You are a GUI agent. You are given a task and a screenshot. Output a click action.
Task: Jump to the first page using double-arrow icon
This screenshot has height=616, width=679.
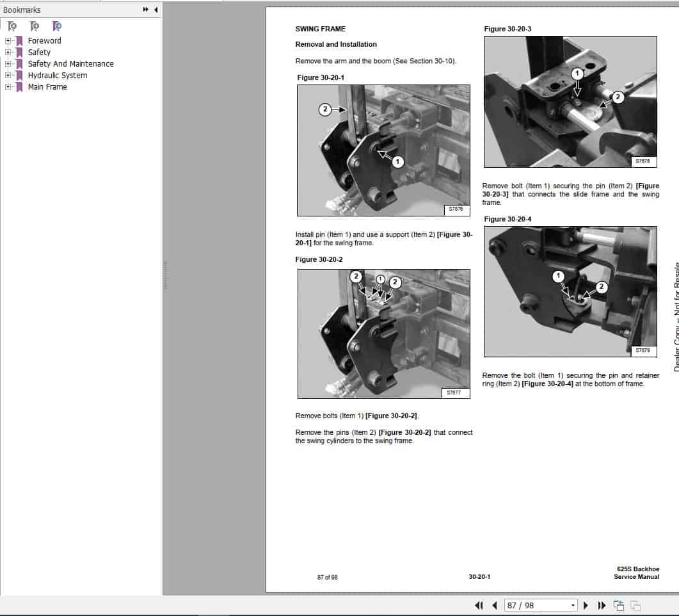[479, 606]
